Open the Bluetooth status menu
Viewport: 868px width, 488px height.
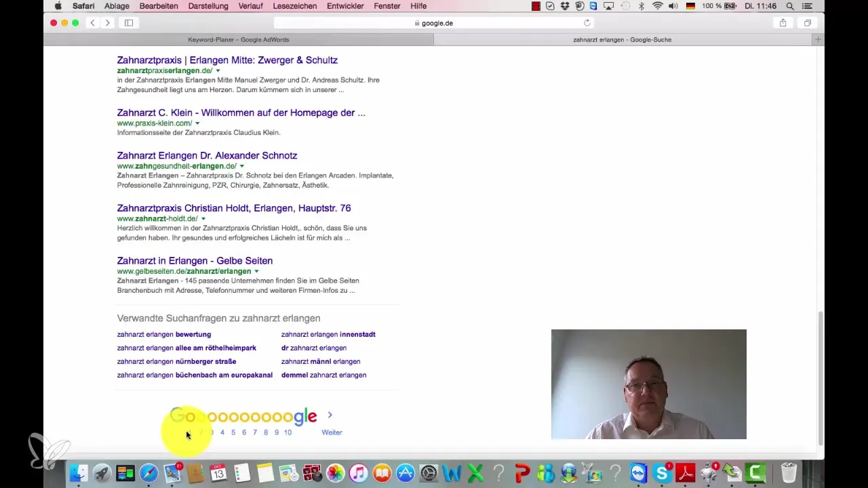pos(641,6)
